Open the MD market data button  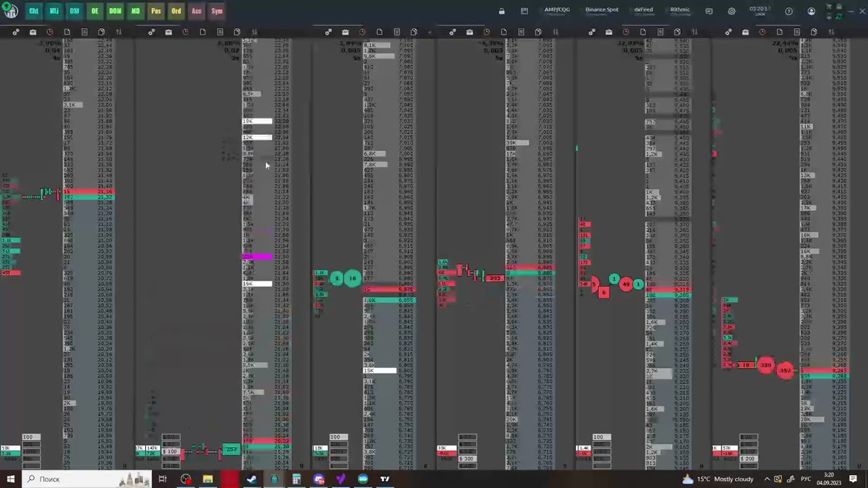coord(135,11)
